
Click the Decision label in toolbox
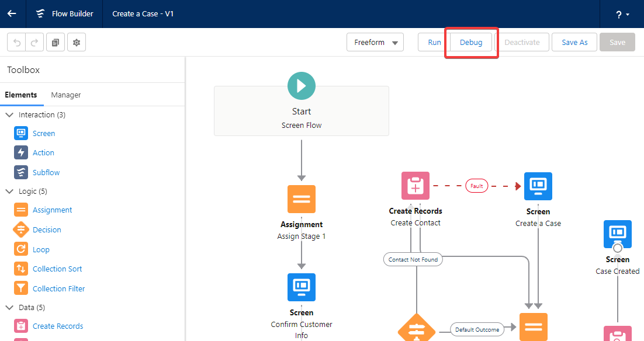click(47, 230)
